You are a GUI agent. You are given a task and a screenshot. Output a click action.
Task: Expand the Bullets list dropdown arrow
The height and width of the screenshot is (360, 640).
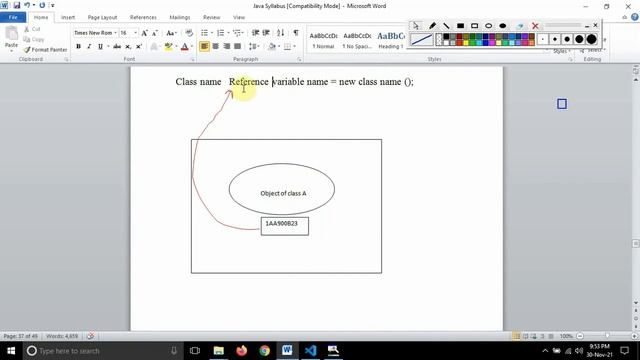click(x=212, y=33)
